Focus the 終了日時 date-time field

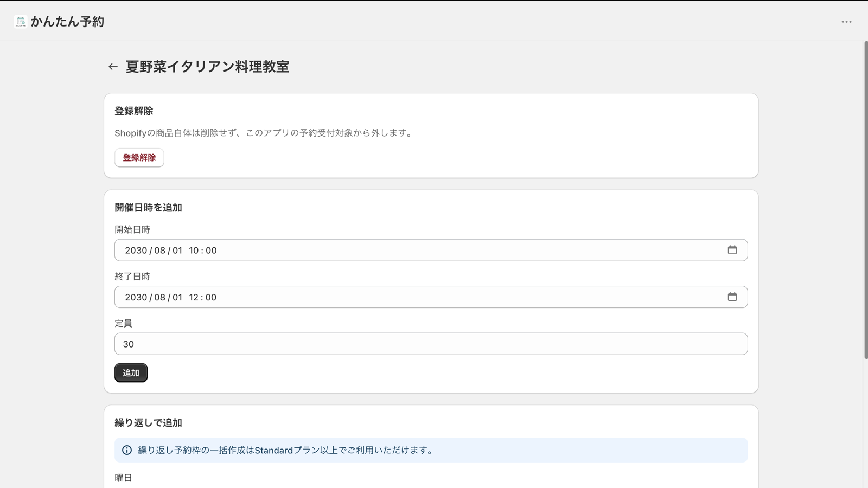pos(431,297)
